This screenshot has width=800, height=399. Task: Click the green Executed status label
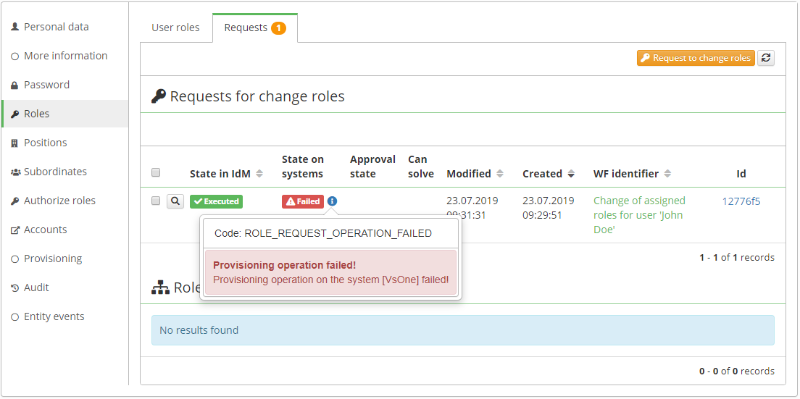tap(216, 202)
